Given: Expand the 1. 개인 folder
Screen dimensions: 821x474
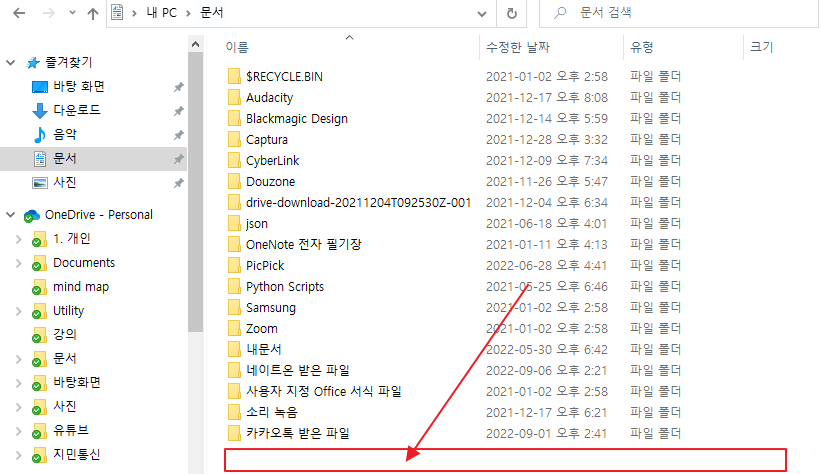Looking at the screenshot, I should [18, 239].
